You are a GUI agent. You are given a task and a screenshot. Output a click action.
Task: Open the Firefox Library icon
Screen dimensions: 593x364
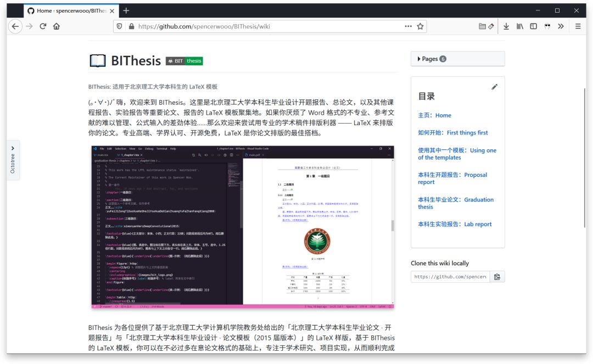(x=519, y=26)
